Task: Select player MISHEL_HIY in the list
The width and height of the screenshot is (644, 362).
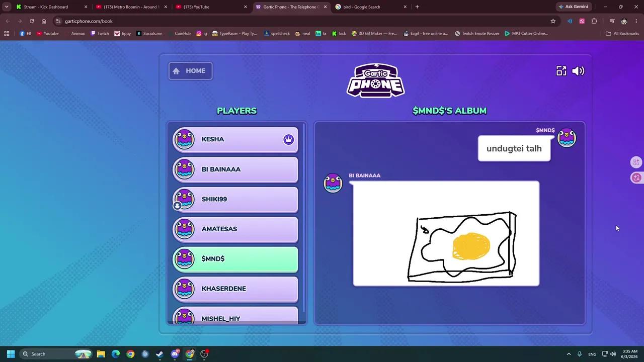Action: coord(235,315)
